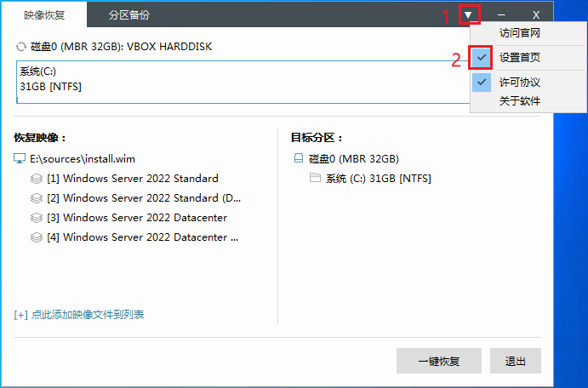Toggle the 许可协议 checkmark
The image size is (588, 388).
[482, 83]
